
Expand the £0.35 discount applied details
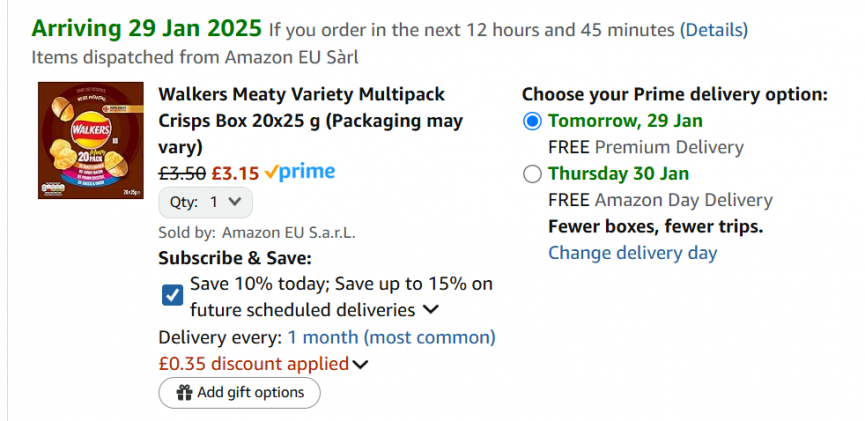[x=361, y=364]
